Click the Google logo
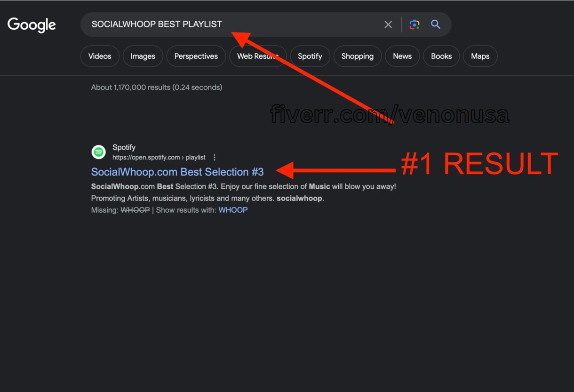The height and width of the screenshot is (392, 574). (32, 25)
